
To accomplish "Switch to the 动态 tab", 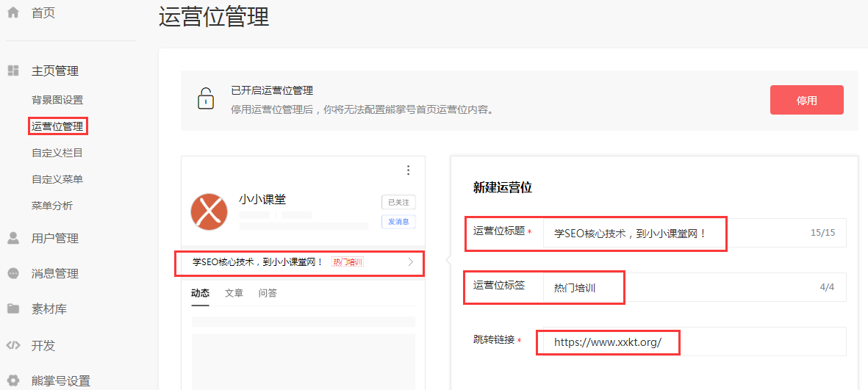I will coord(200,293).
